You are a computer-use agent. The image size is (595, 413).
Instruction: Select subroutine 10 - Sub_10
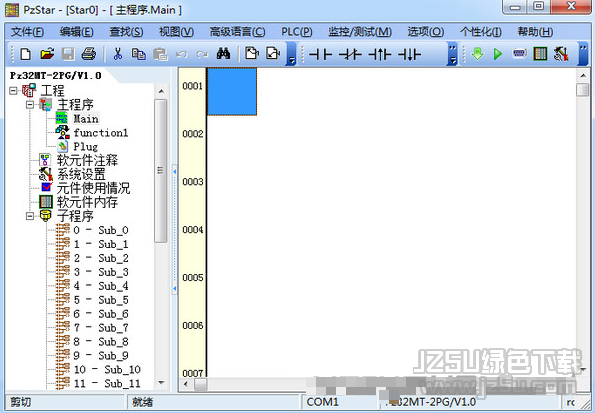click(x=107, y=370)
